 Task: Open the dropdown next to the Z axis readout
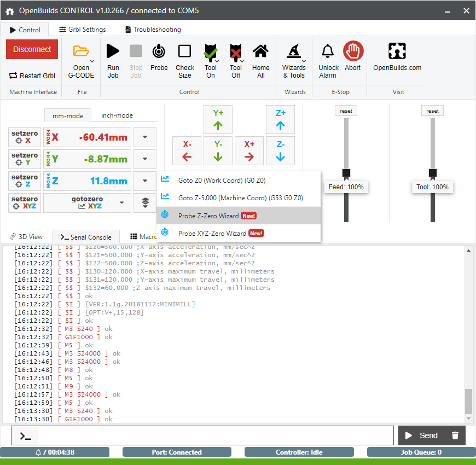(144, 181)
